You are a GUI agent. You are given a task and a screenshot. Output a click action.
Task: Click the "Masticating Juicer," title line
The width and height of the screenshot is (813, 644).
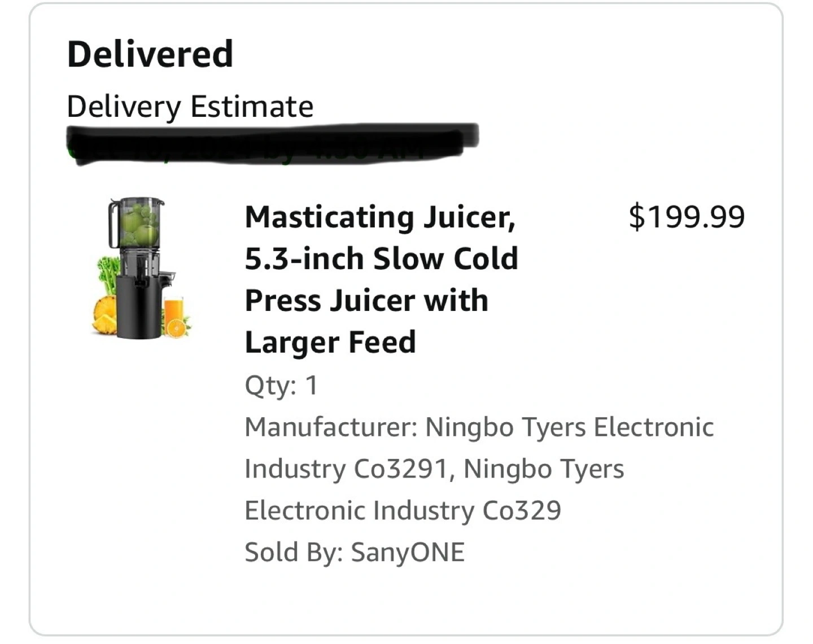tap(380, 217)
